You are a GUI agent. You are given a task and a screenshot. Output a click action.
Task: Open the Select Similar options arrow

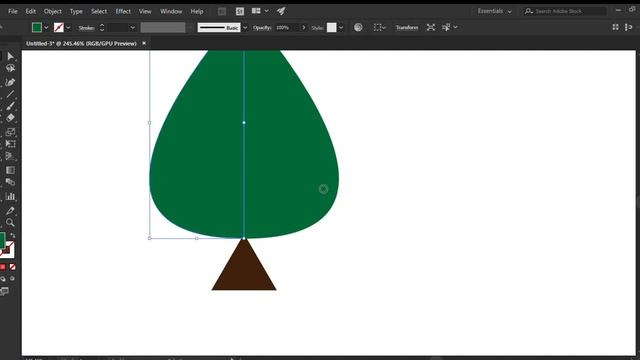[x=456, y=27]
